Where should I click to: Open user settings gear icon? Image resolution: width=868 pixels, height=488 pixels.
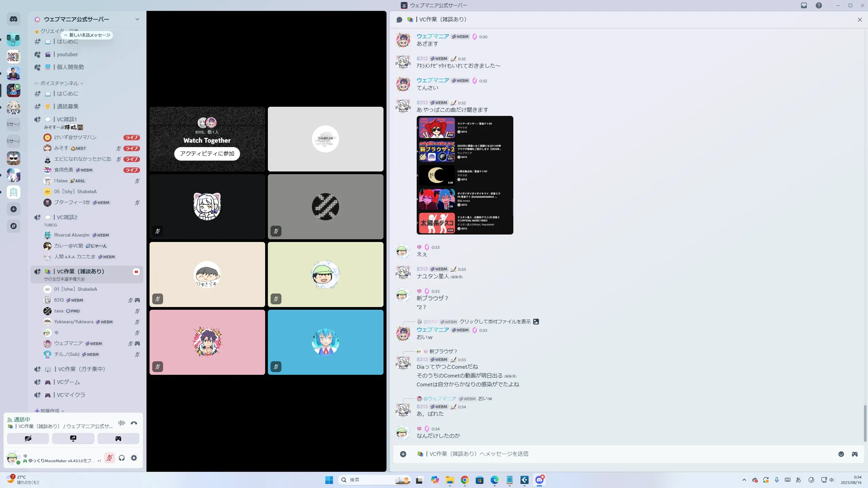(134, 458)
